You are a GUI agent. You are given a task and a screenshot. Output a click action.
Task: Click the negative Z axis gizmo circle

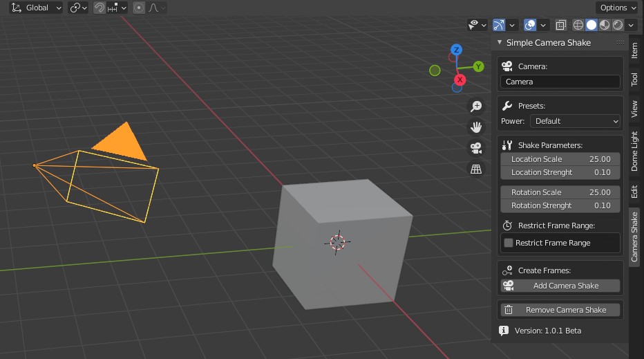457,88
